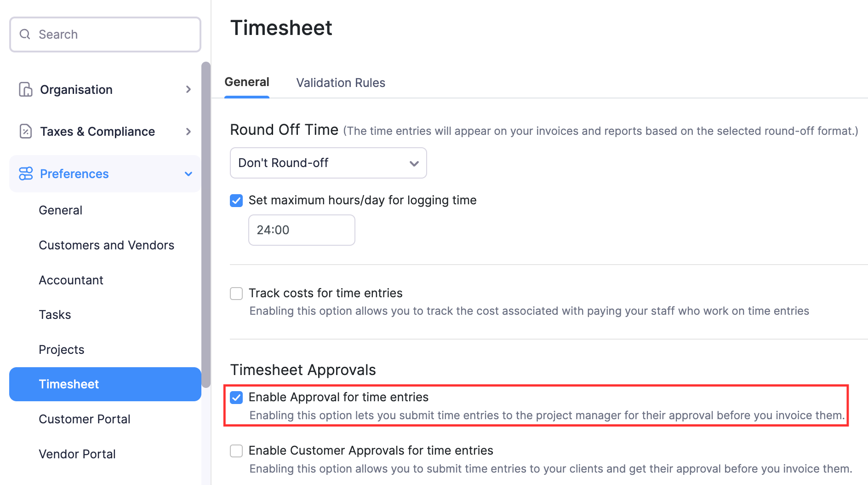This screenshot has height=485, width=868.
Task: Click the Taxes & Compliance percent icon
Action: [26, 131]
